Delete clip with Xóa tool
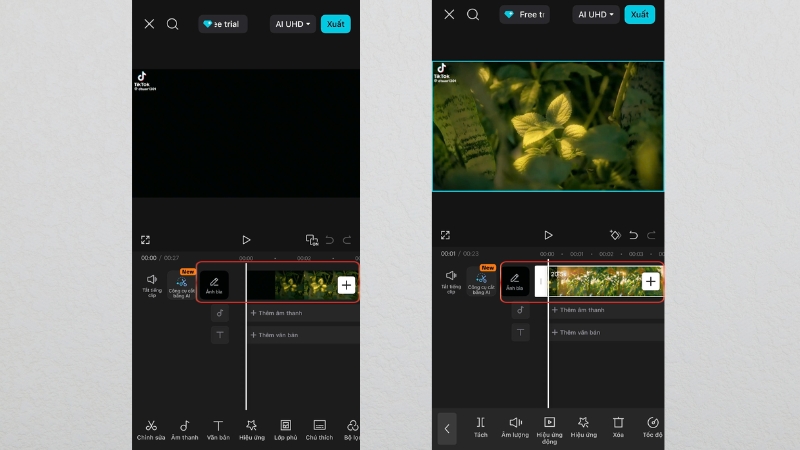800x450 pixels. 618,427
